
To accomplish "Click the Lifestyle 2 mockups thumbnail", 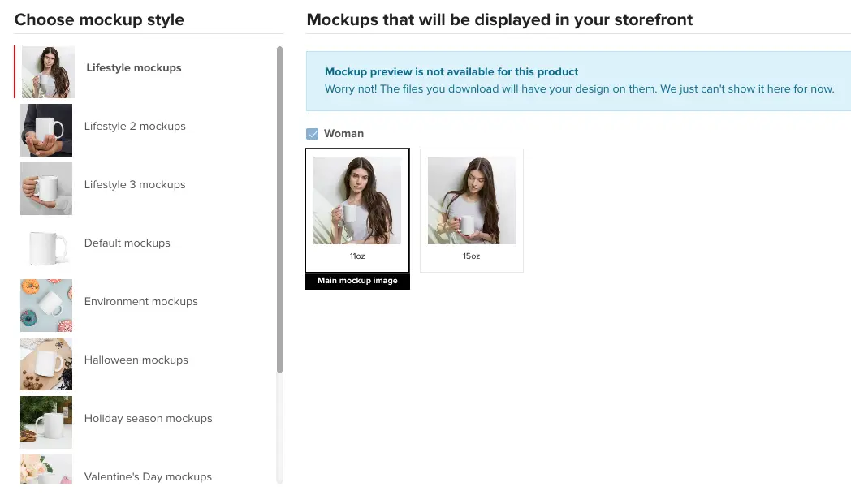I will (46, 130).
